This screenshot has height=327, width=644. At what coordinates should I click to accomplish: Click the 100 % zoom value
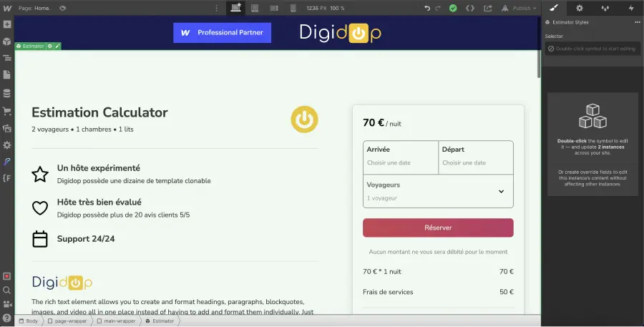point(337,8)
